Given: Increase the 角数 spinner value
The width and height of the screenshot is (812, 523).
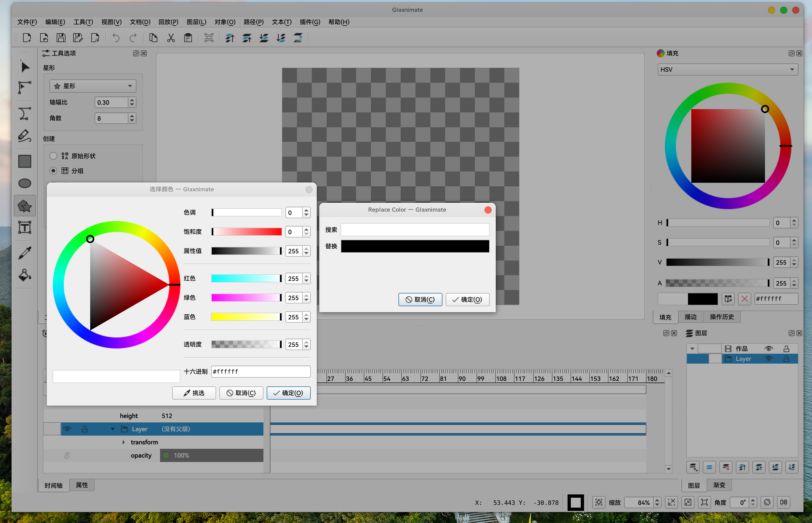Looking at the screenshot, I should click(132, 116).
